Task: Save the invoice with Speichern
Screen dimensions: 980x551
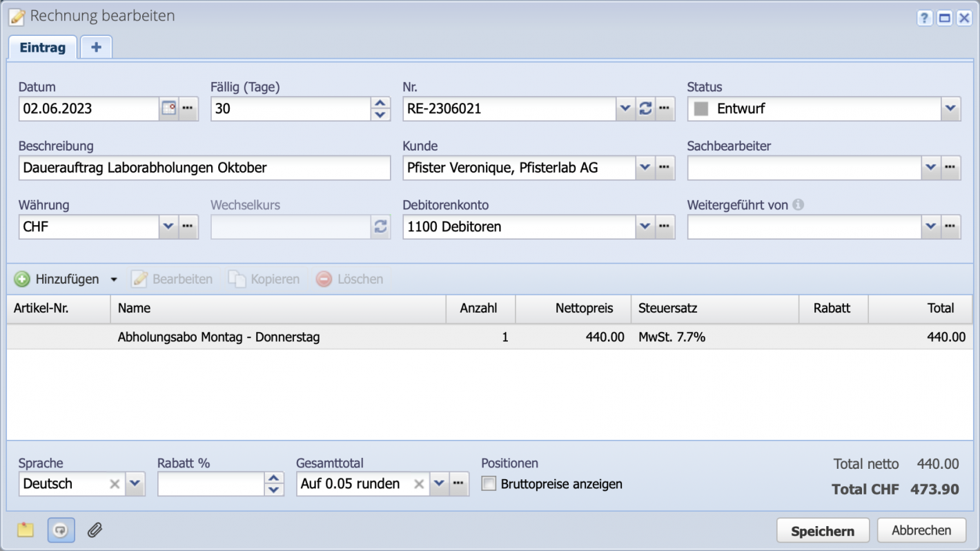Action: coord(823,530)
